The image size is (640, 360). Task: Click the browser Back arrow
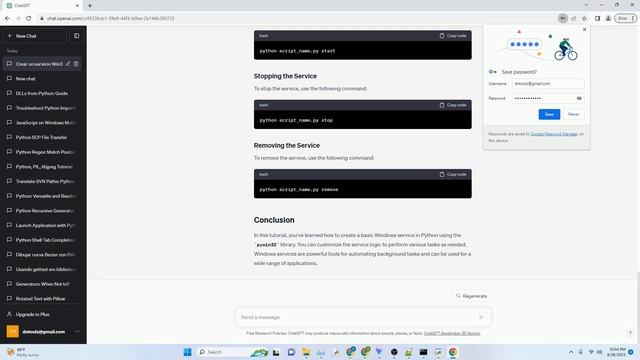[7, 18]
